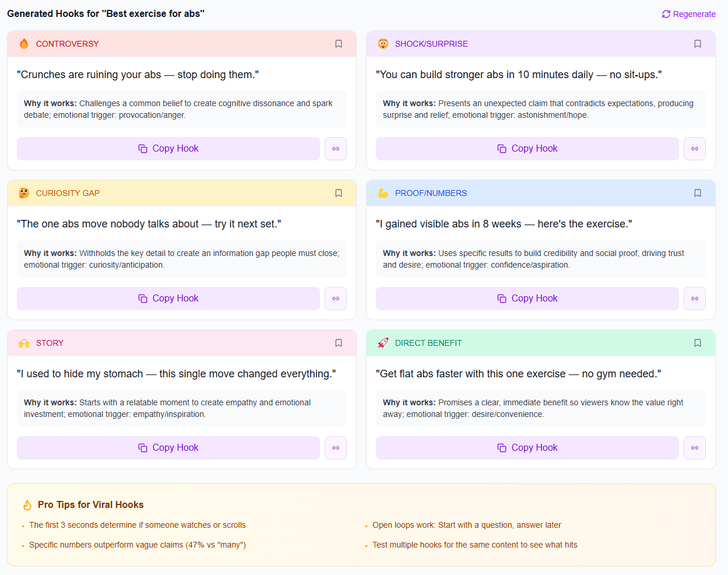This screenshot has height=575, width=728.
Task: Click link icon for Curiosity Gap hook
Action: click(x=336, y=299)
